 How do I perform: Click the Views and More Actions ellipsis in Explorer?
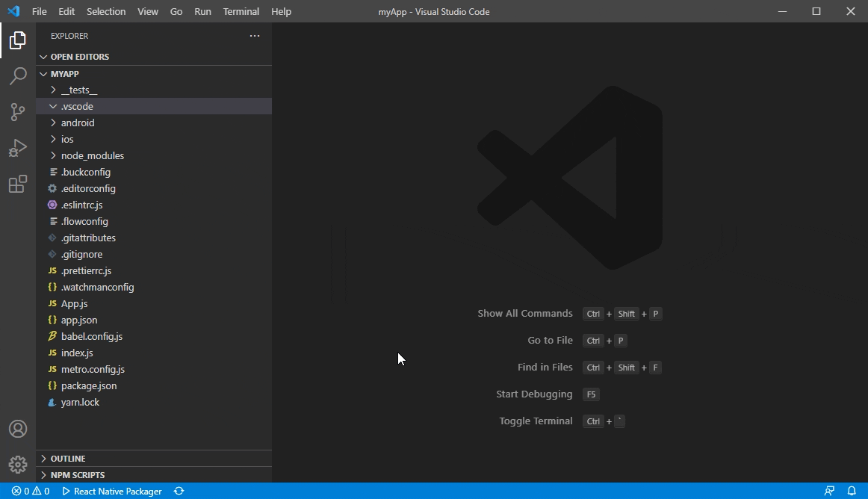tap(254, 35)
